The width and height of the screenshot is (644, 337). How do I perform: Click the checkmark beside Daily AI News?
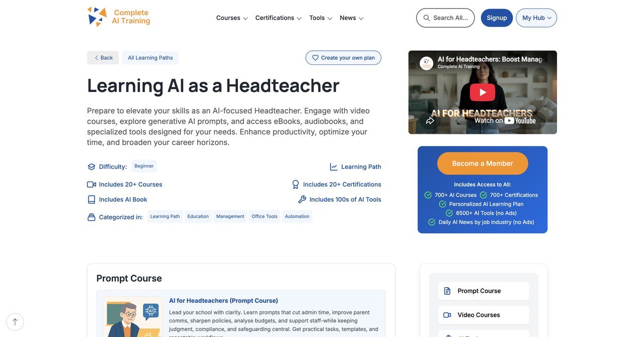point(432,222)
